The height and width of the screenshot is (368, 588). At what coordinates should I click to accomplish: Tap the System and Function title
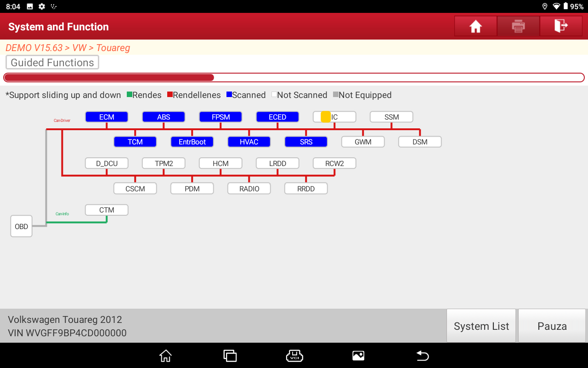[58, 27]
